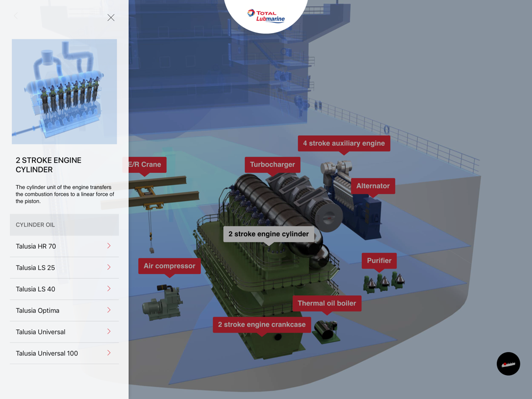Close the 2 stroke engine cylinder panel
532x399 pixels.
pos(111,18)
